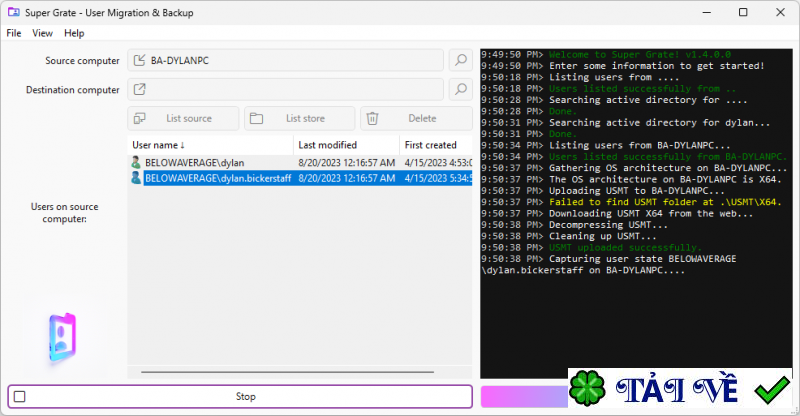Screen dimensions: 800x416
Task: Click the Source computer input field
Action: tap(285, 60)
